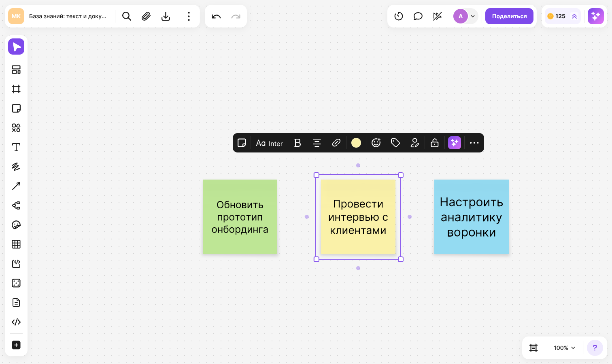The height and width of the screenshot is (364, 612).
Task: Open the mind map tool
Action: pyautogui.click(x=16, y=205)
